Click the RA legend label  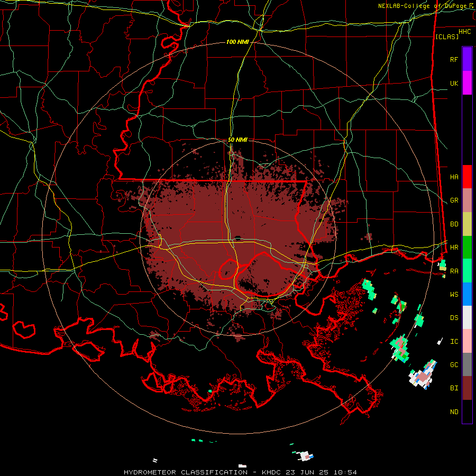click(x=454, y=271)
